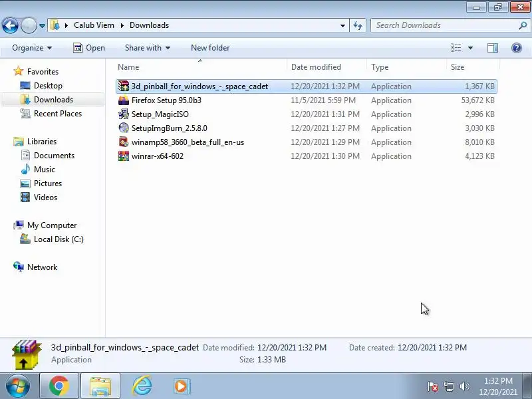Click the Forward navigation arrow
532x399 pixels.
pos(29,25)
